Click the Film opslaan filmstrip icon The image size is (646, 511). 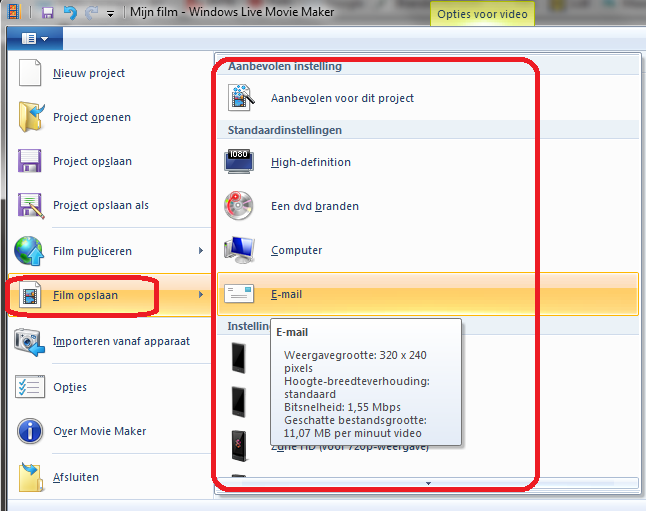coord(30,295)
